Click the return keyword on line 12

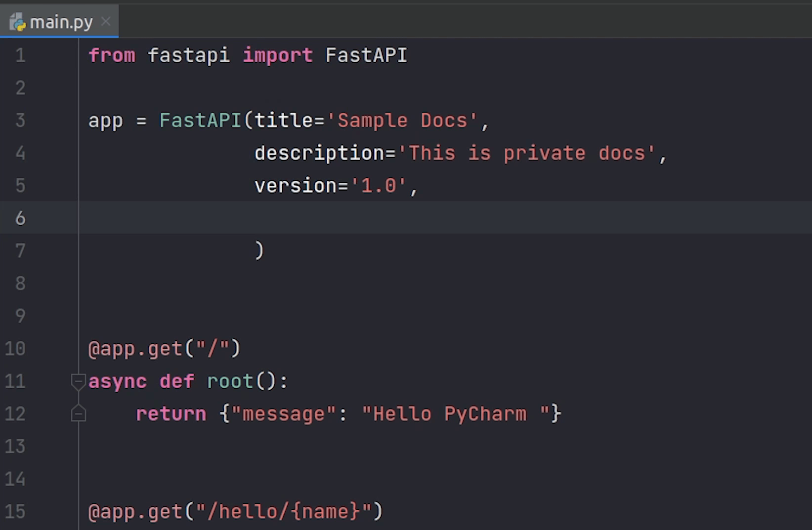171,414
